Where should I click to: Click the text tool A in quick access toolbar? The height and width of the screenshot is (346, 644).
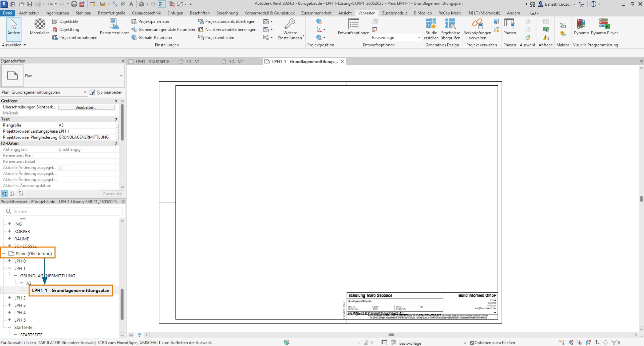pyautogui.click(x=131, y=4)
